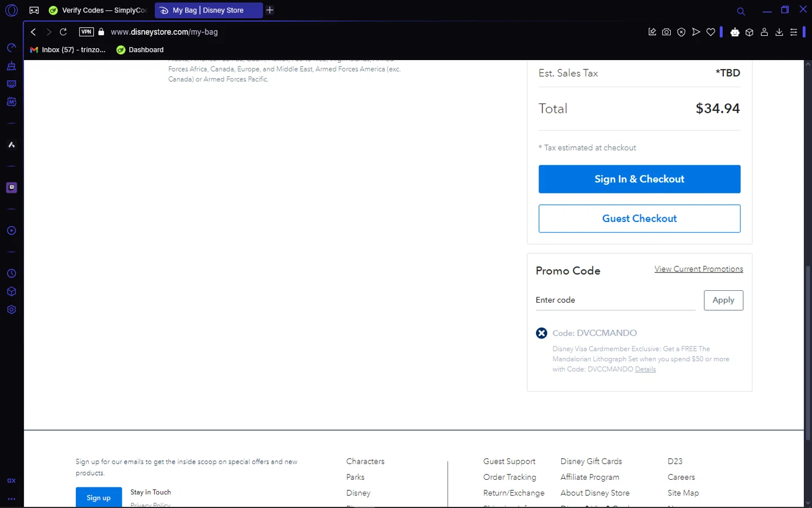Remove DVCCMANDO code with X icon
The image size is (812, 508).
[541, 333]
